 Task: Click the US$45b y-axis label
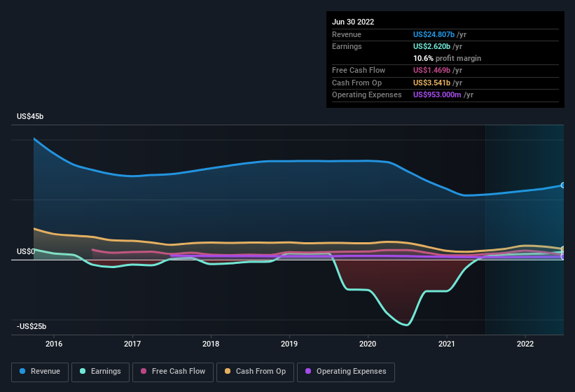(29, 117)
